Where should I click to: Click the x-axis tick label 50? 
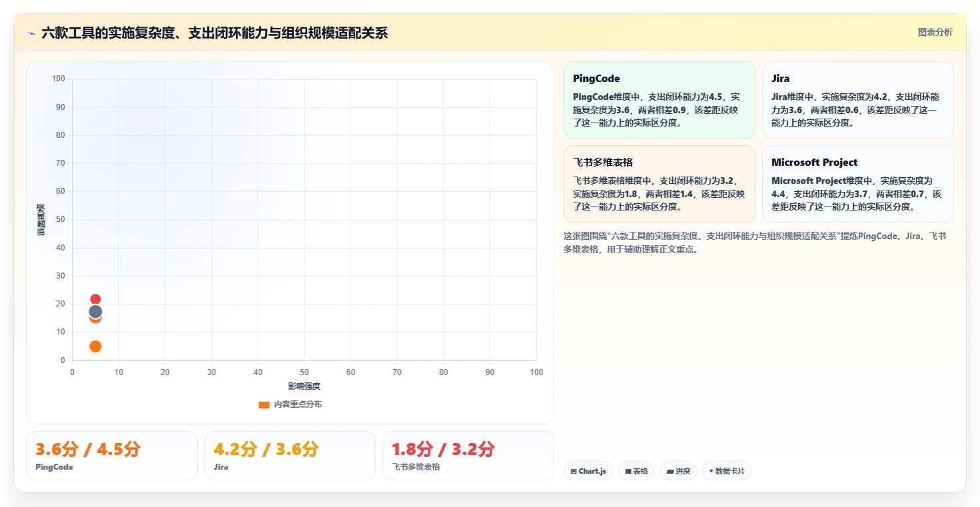(x=304, y=372)
